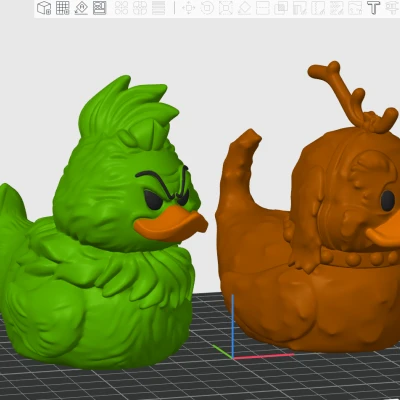Open the Mesh boolean tool
Screen dimensions: 400x400
tap(281, 8)
